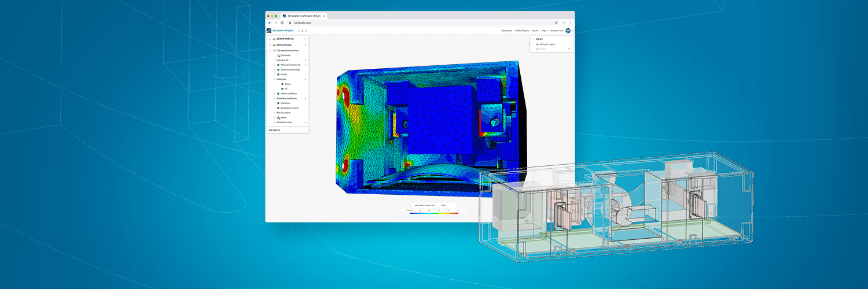Viewport: 868px width, 289px height.
Task: Click the Geometry tree item icon
Action: (278, 55)
